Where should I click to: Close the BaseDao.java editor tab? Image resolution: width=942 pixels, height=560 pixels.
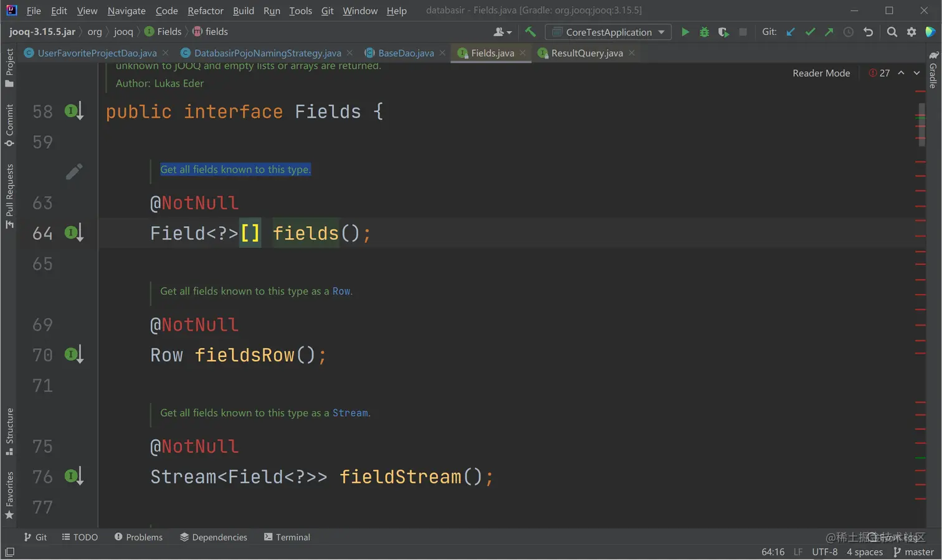pyautogui.click(x=442, y=53)
